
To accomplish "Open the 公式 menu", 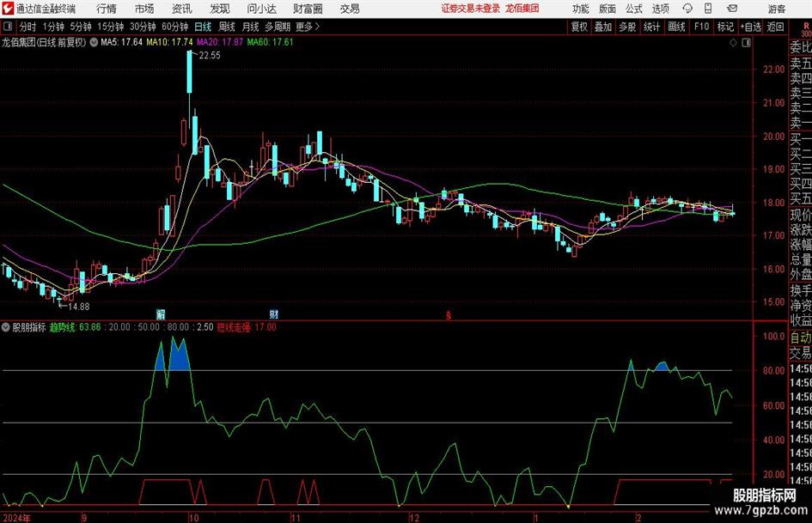I will pyautogui.click(x=634, y=9).
